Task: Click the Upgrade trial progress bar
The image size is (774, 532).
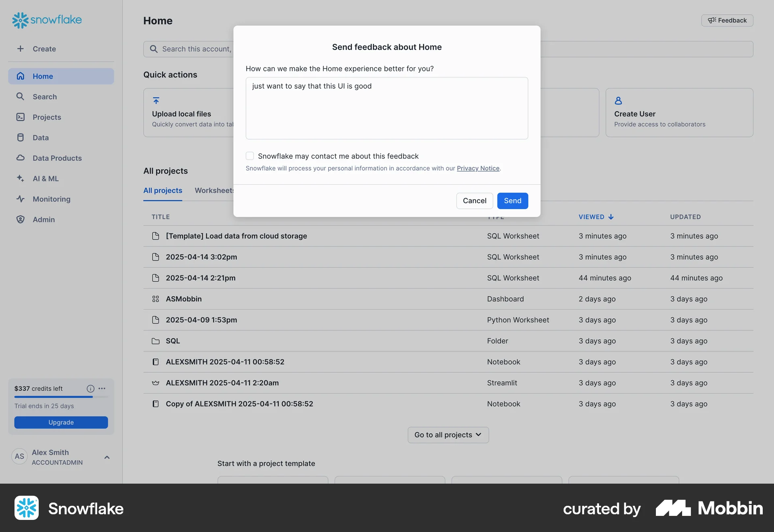Action: tap(53, 397)
